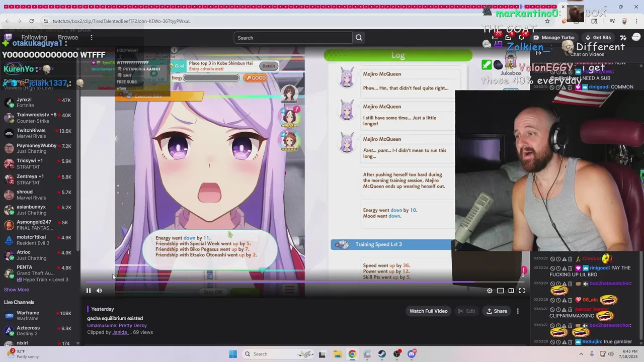The image size is (644, 362).
Task: Click the twitch.tv address bar URL
Action: click(x=121, y=21)
